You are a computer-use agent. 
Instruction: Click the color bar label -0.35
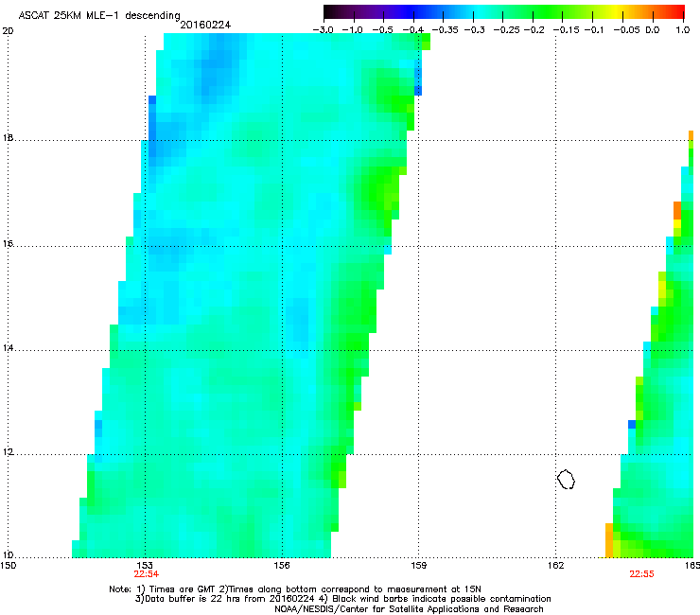pos(445,30)
